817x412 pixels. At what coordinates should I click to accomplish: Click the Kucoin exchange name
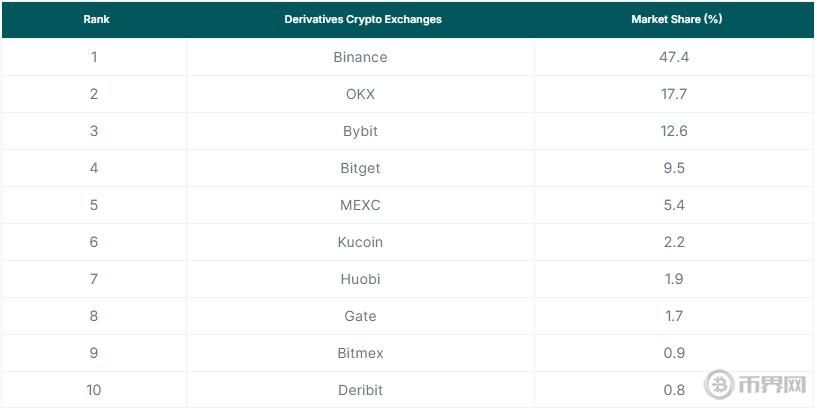point(360,242)
